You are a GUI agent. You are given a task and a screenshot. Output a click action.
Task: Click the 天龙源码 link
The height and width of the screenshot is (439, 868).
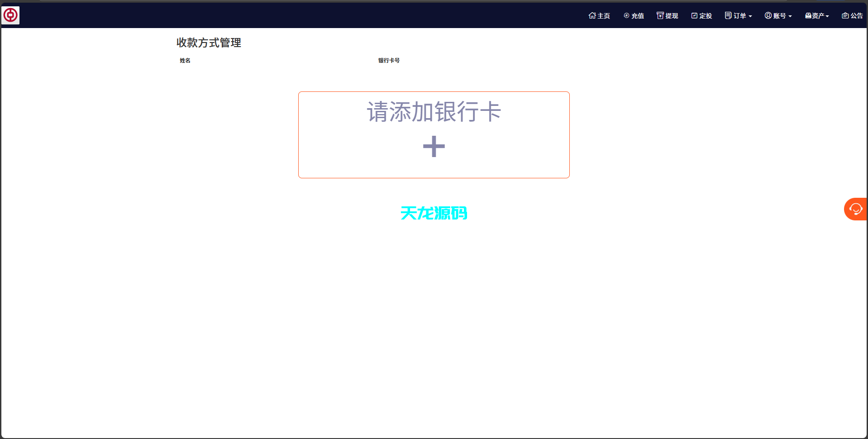coord(434,213)
